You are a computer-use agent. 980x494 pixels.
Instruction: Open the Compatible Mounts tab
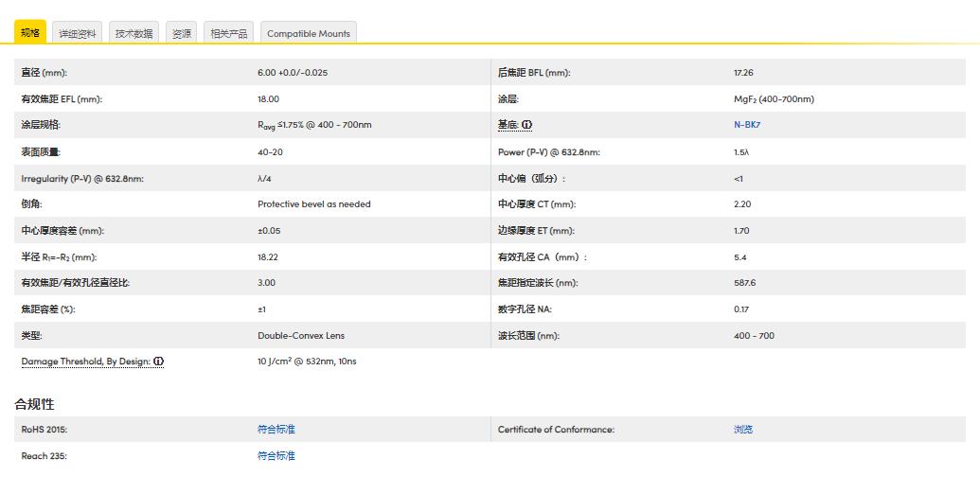pos(309,33)
